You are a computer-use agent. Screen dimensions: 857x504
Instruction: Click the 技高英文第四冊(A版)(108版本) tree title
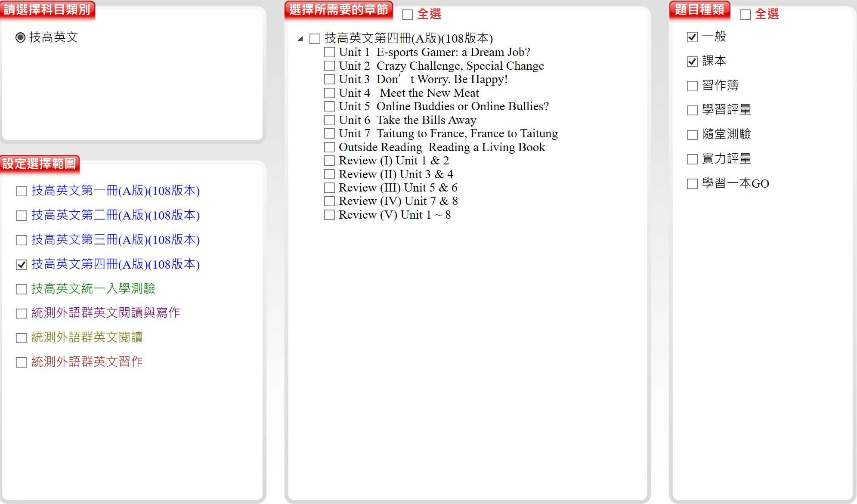pyautogui.click(x=408, y=38)
